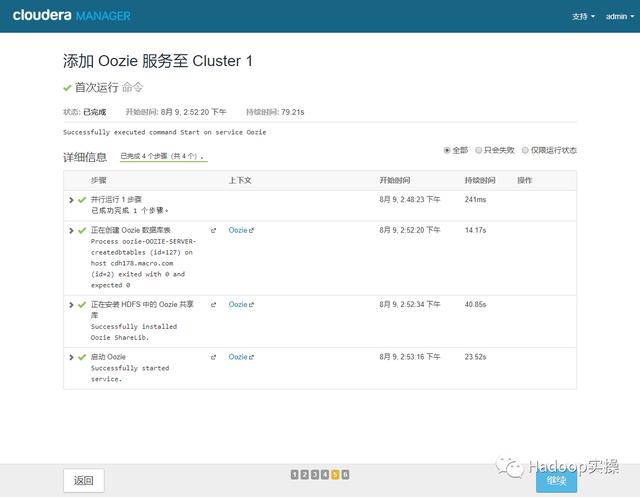Select the 全部 radio filter
The height and width of the screenshot is (497, 640).
point(447,150)
